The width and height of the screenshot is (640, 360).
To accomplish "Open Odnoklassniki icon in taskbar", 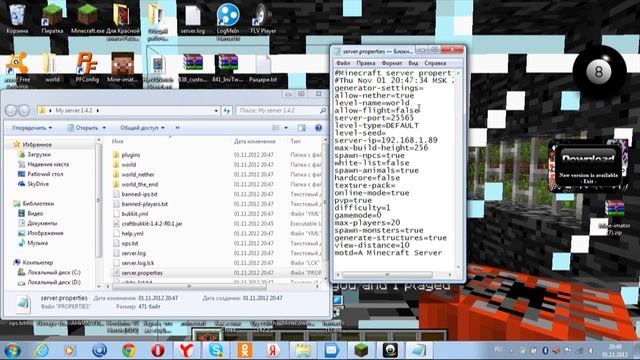I will click(245, 351).
